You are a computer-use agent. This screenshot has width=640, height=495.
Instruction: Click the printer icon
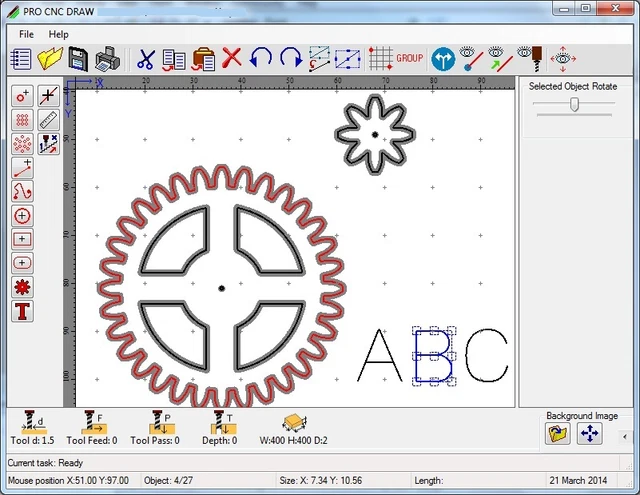[x=107, y=58]
